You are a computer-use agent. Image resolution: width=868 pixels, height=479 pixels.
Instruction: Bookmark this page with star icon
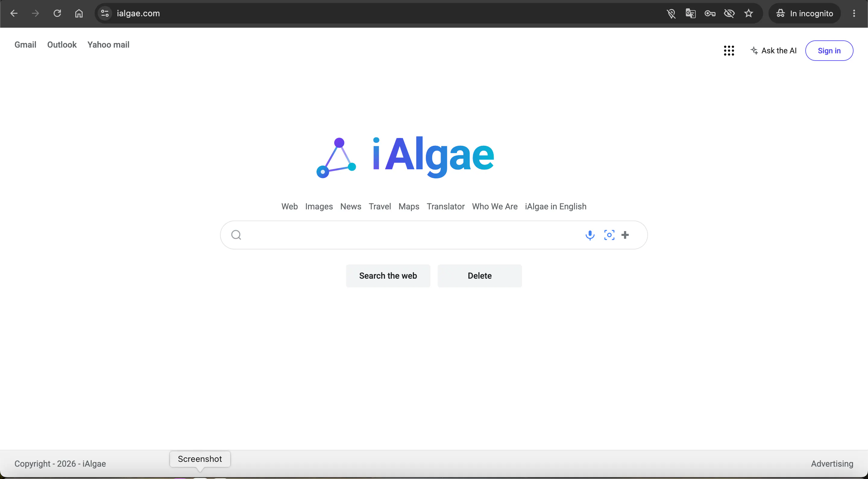click(x=748, y=14)
